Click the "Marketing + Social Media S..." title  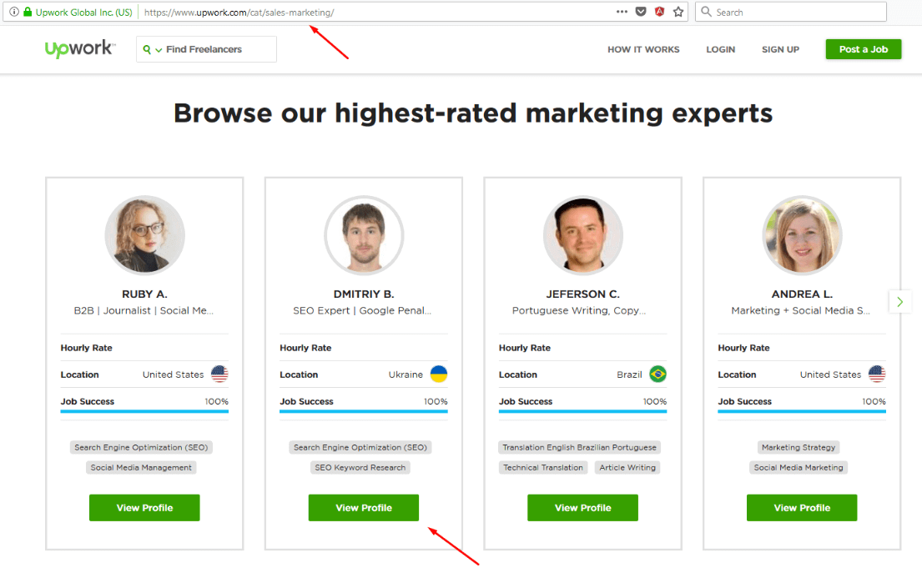[801, 310]
